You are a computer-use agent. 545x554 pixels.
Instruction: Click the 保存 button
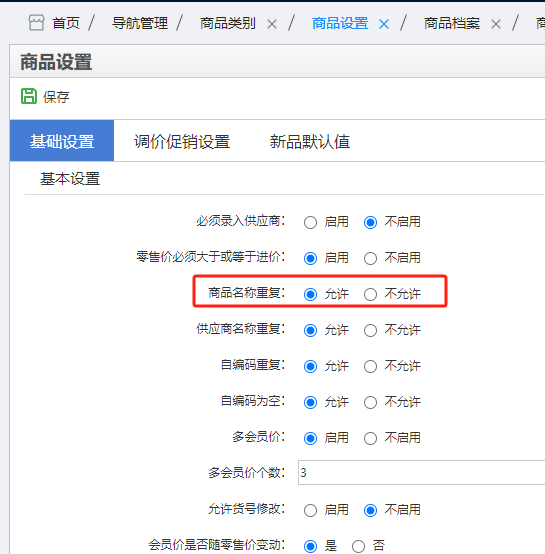point(45,96)
